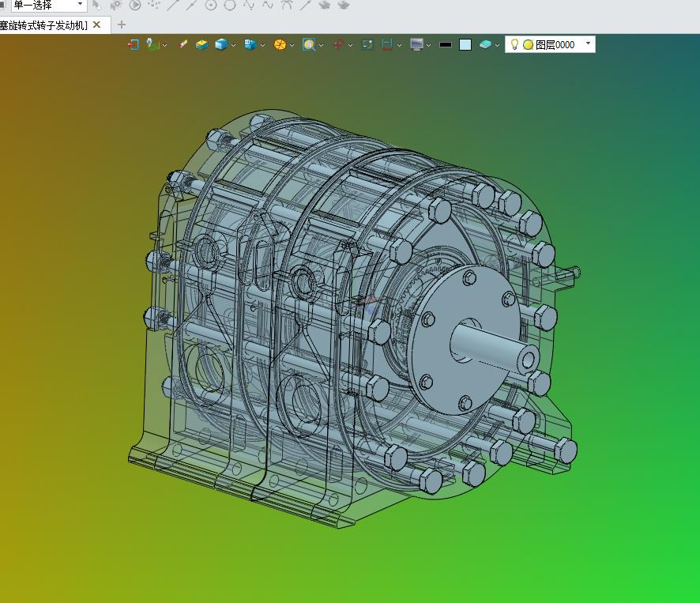
Task: Expand the zoom magnifier dropdown arrow
Action: (321, 45)
